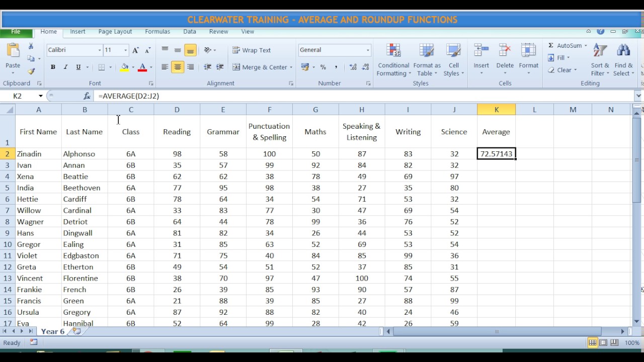Open the Fill Color dropdown arrow

(x=133, y=67)
